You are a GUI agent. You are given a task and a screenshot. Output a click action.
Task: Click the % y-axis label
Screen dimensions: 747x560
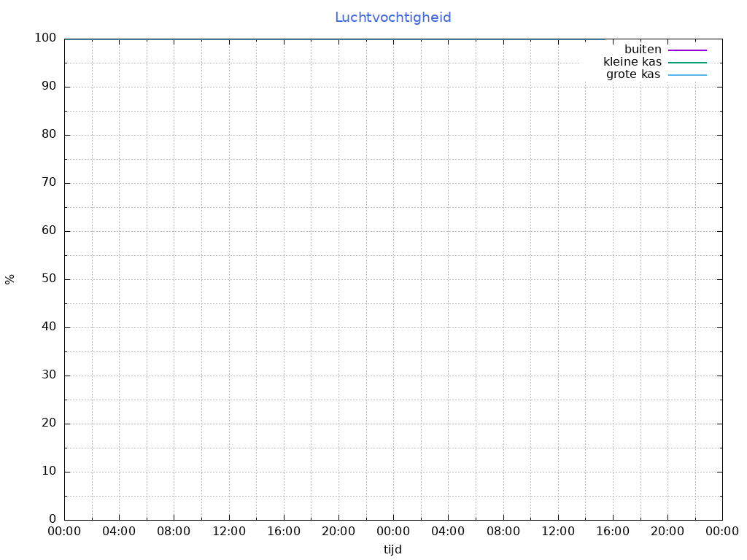coord(10,279)
